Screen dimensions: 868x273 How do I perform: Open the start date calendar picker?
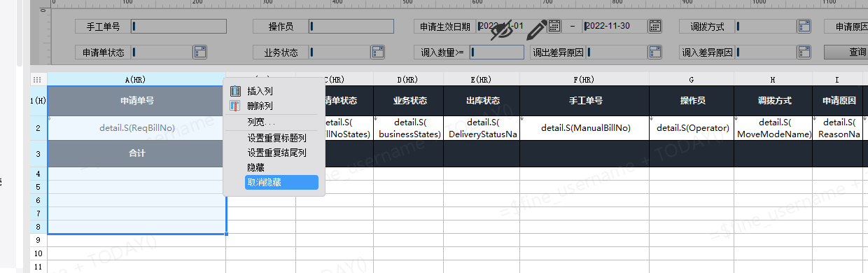(x=554, y=27)
